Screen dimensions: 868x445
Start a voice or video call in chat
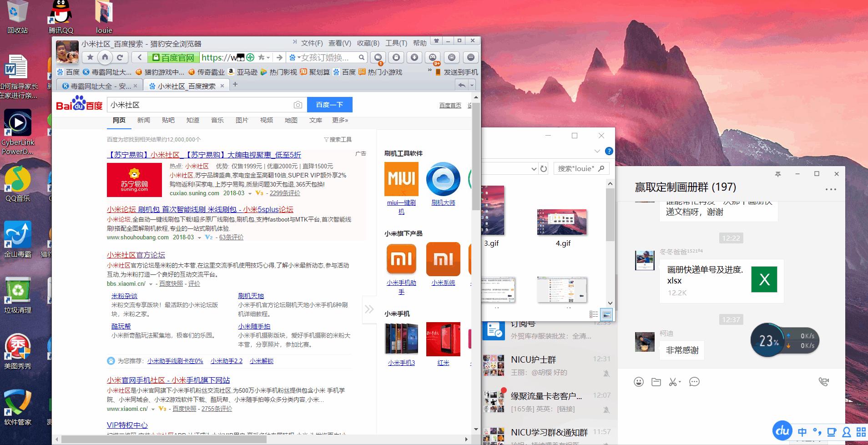823,382
